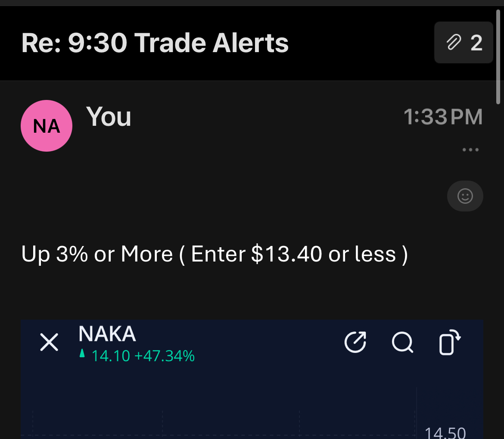Click the circular arrow share icon on the chart
The height and width of the screenshot is (439, 504).
[x=355, y=342]
